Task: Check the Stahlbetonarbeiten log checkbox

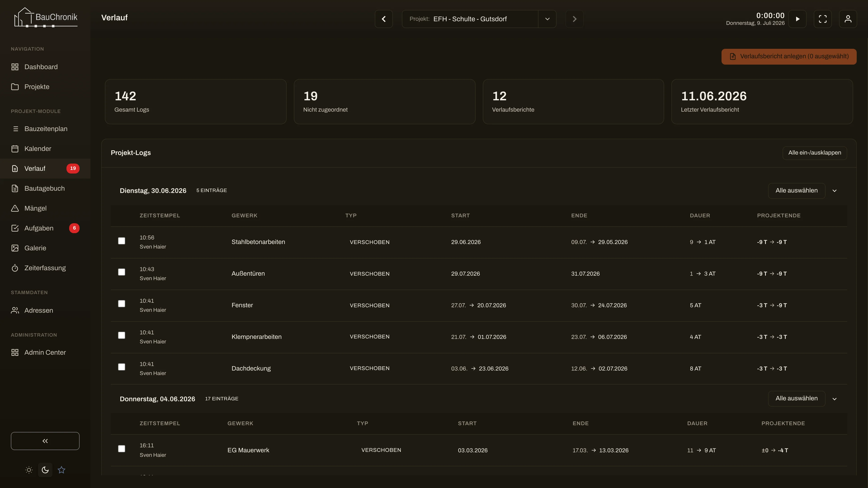Action: (x=122, y=241)
